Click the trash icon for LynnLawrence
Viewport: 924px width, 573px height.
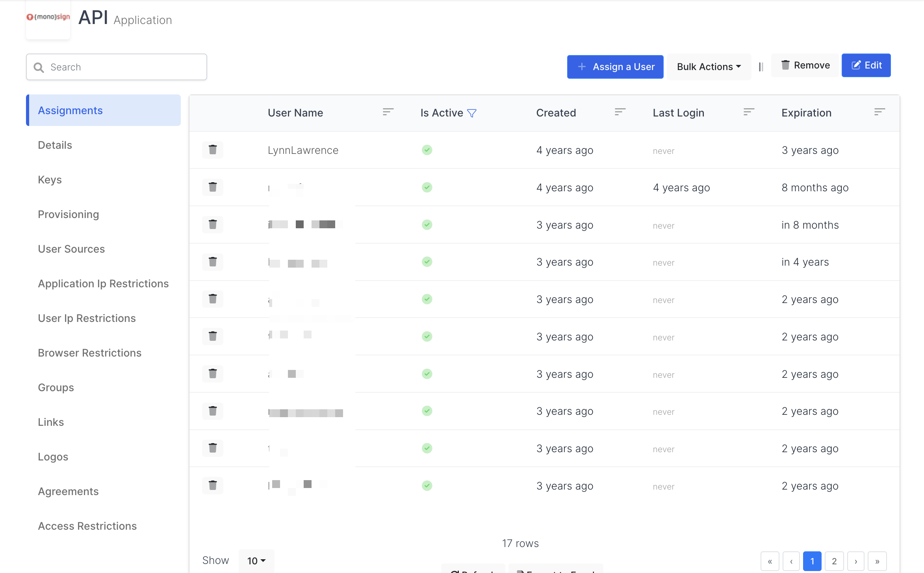[213, 150]
